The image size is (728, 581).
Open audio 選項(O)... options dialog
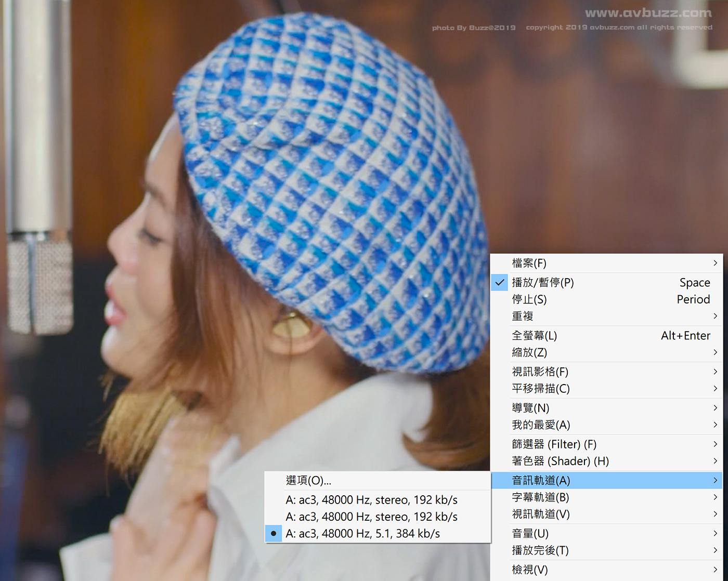point(308,481)
